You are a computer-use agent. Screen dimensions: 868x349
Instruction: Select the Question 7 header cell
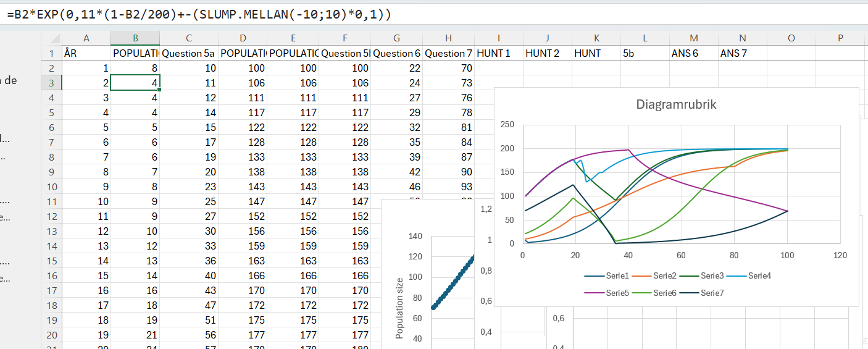448,53
